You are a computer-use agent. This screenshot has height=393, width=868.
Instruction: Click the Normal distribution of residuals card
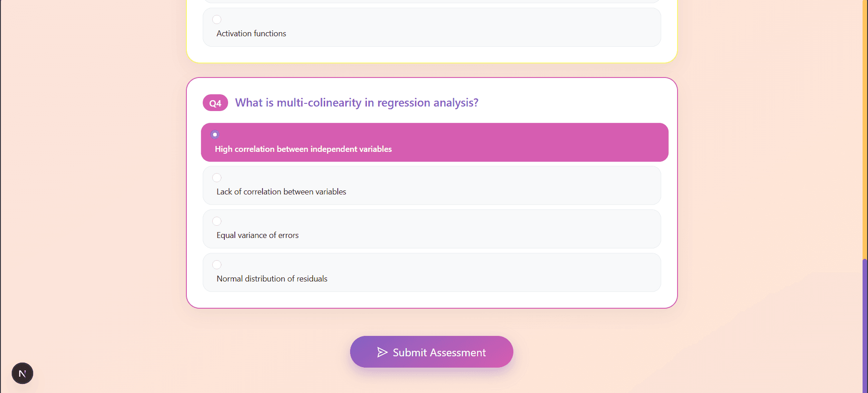coord(431,272)
